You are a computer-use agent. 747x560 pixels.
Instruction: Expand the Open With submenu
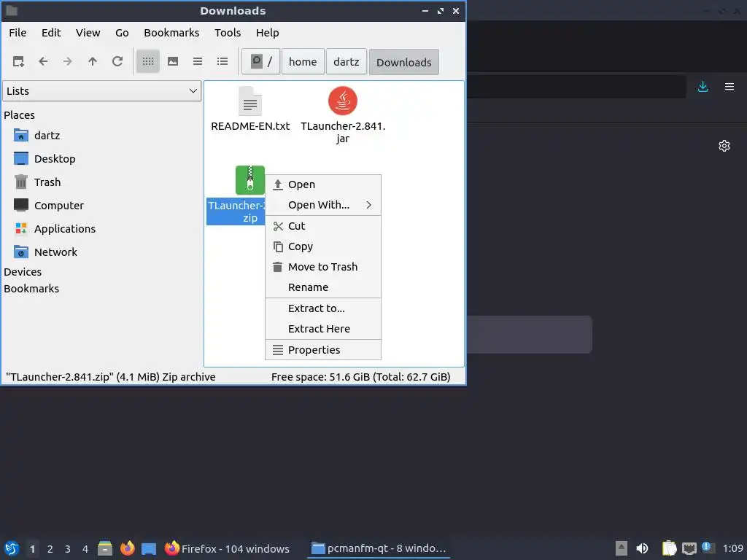click(323, 205)
